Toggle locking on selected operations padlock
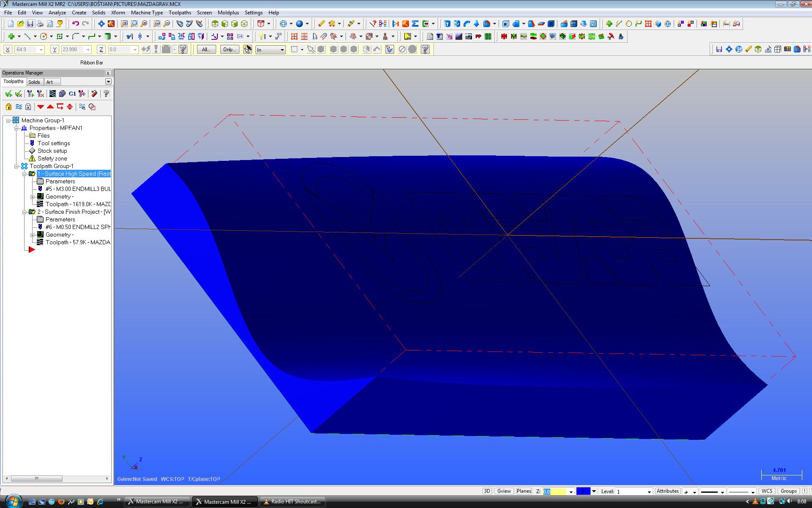This screenshot has height=508, width=812. point(8,107)
